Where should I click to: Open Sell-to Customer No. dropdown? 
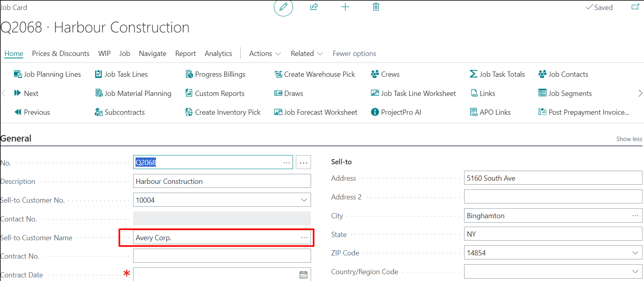click(x=304, y=200)
